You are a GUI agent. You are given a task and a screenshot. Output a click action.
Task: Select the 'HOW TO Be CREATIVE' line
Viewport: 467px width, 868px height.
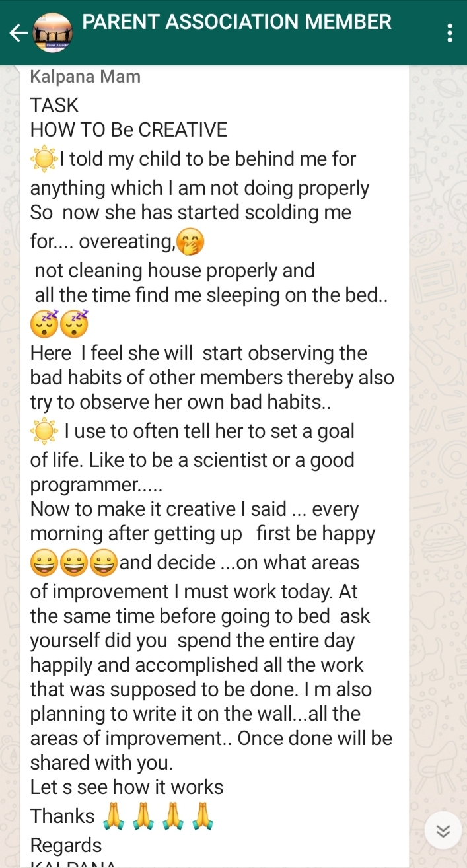(x=129, y=129)
